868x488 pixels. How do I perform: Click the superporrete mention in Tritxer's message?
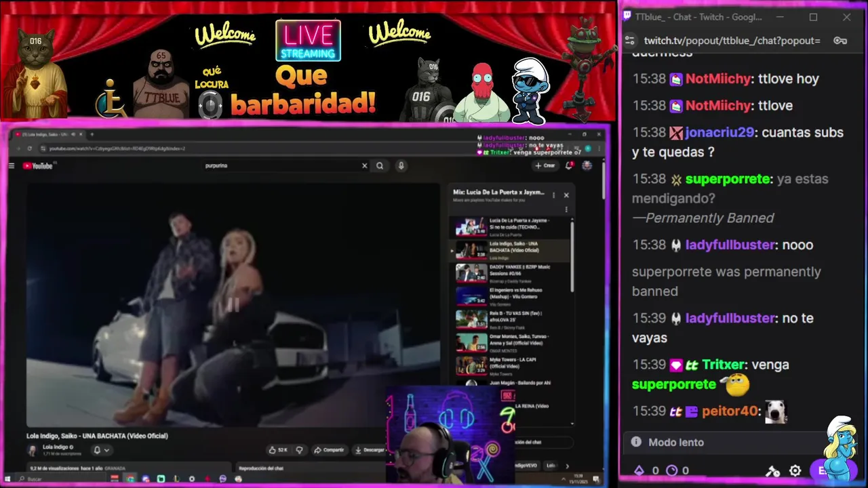click(674, 384)
